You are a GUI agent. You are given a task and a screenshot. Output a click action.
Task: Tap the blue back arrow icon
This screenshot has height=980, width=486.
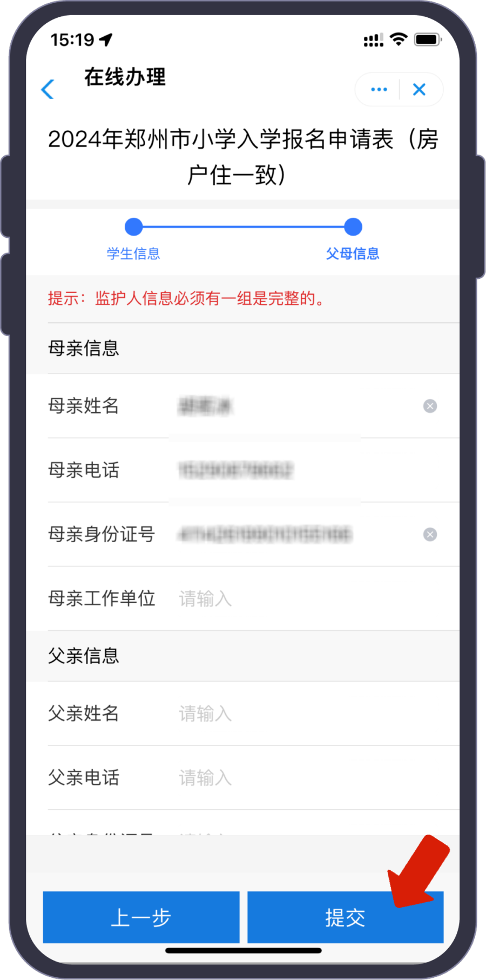[x=48, y=89]
